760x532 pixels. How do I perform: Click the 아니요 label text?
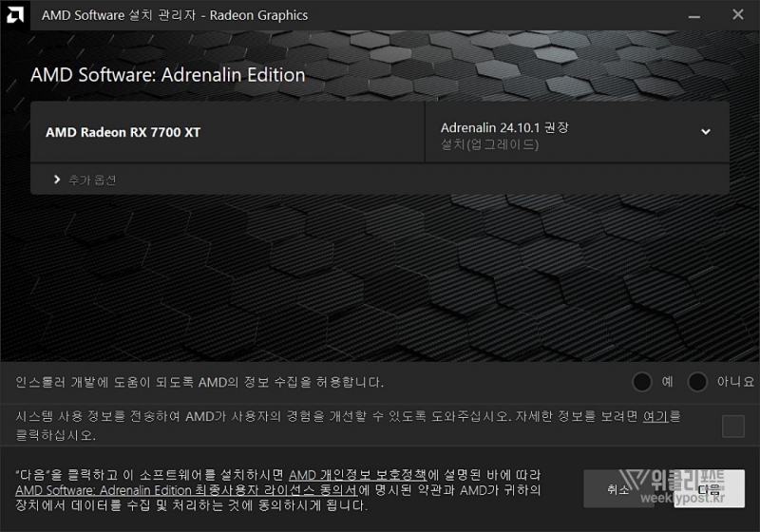pos(735,382)
